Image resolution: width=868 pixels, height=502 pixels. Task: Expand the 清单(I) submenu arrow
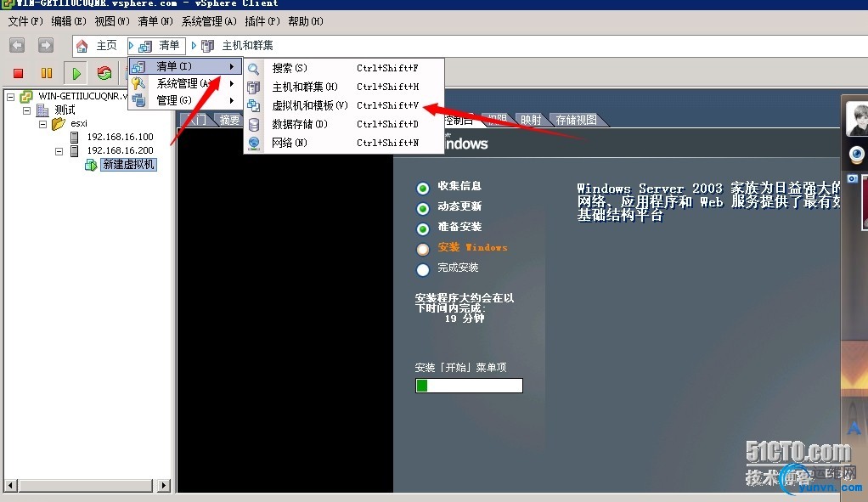coord(232,66)
